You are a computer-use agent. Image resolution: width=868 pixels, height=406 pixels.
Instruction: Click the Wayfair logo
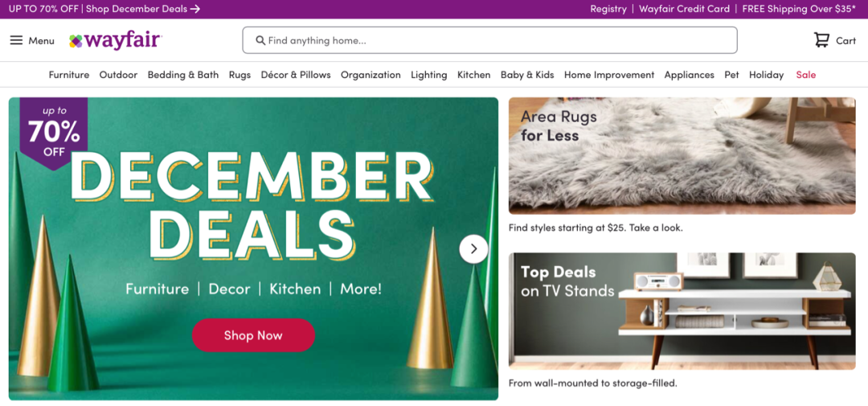pyautogui.click(x=115, y=40)
